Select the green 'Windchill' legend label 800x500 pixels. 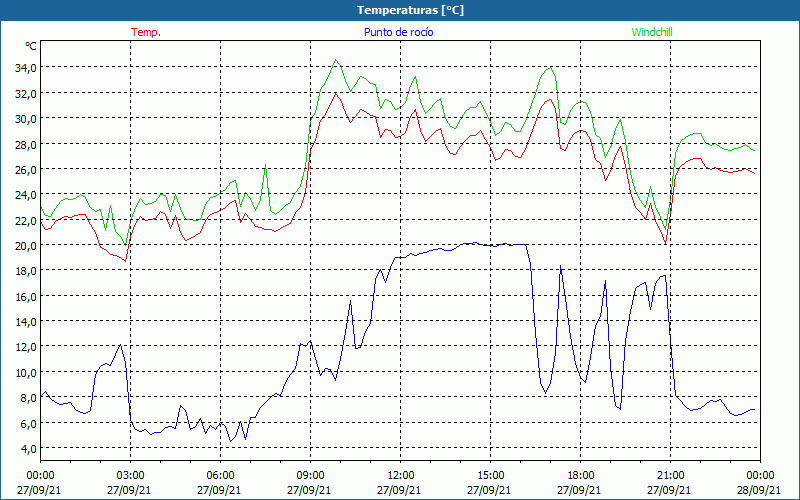(x=652, y=32)
